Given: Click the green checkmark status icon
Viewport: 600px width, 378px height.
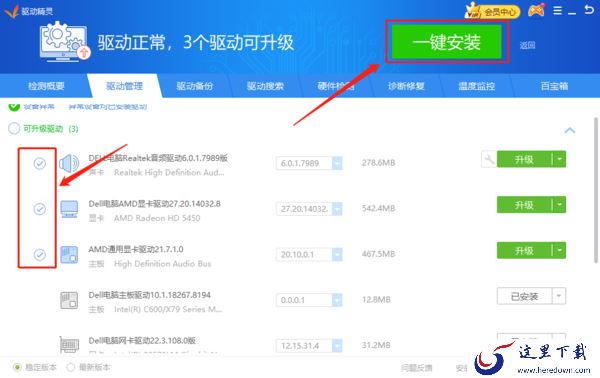Looking at the screenshot, I should [14, 106].
